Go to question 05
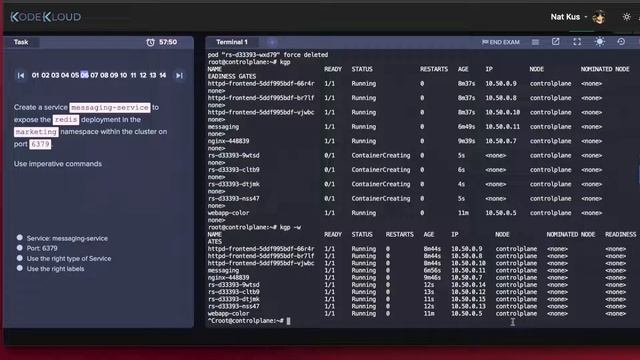 tap(75, 76)
